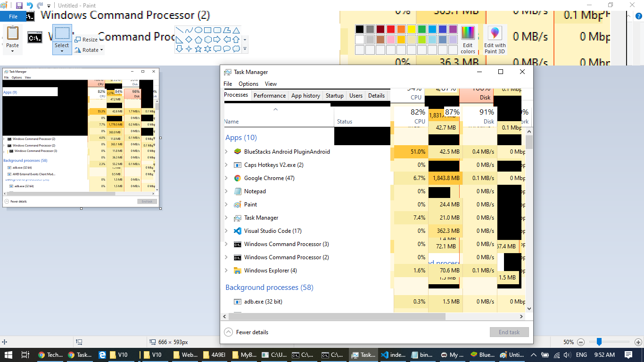644x362 pixels.
Task: Pick the black color swatch in Paint
Action: (x=360, y=29)
